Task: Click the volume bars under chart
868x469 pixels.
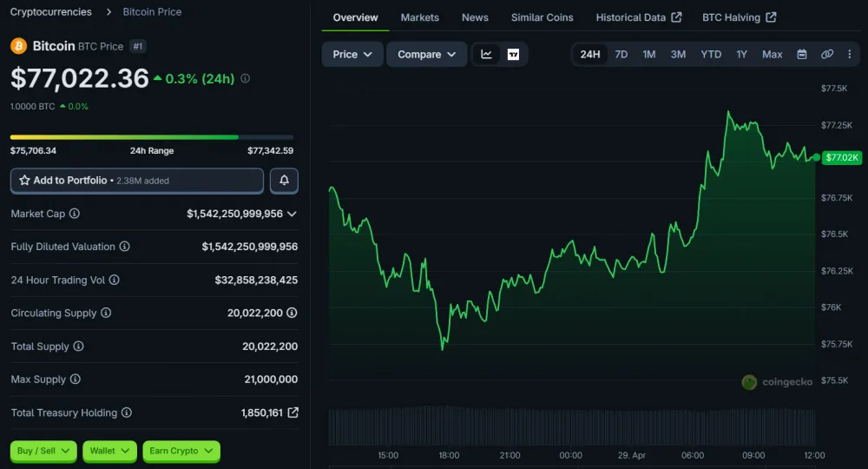Action: tap(572, 426)
